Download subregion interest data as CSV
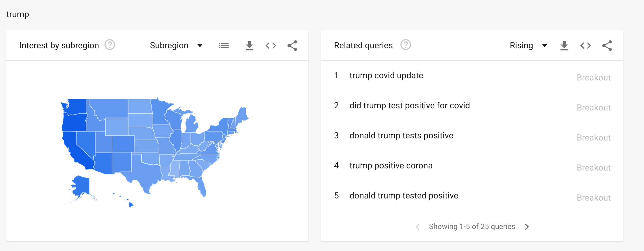 coord(249,46)
